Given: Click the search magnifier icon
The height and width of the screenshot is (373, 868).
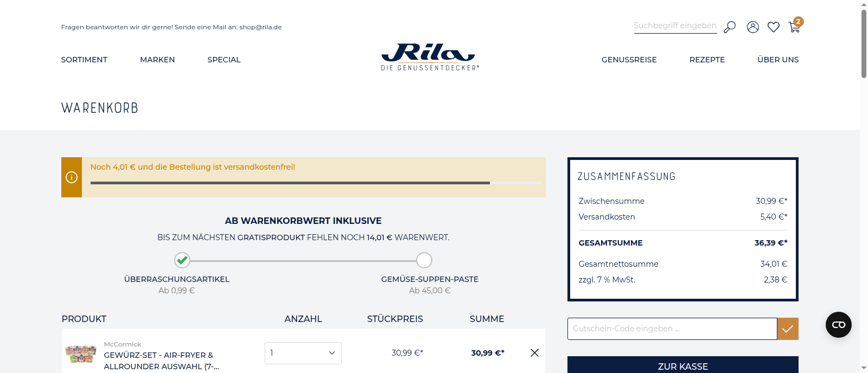Looking at the screenshot, I should click(730, 27).
